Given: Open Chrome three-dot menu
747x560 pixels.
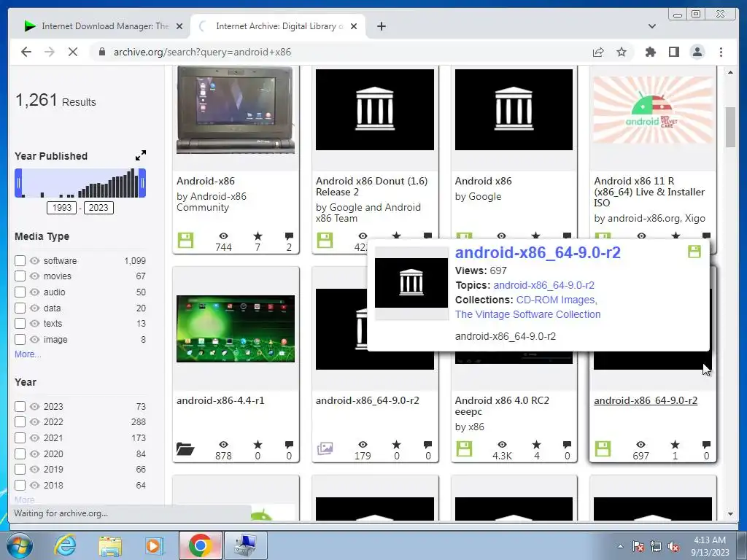Looking at the screenshot, I should click(x=721, y=52).
